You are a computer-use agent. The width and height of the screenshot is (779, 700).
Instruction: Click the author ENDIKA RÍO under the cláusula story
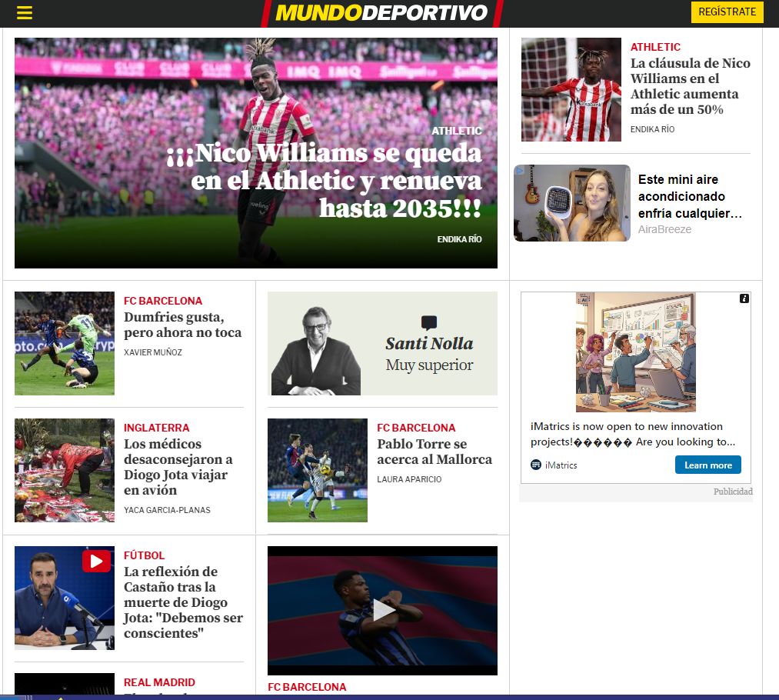tap(652, 129)
